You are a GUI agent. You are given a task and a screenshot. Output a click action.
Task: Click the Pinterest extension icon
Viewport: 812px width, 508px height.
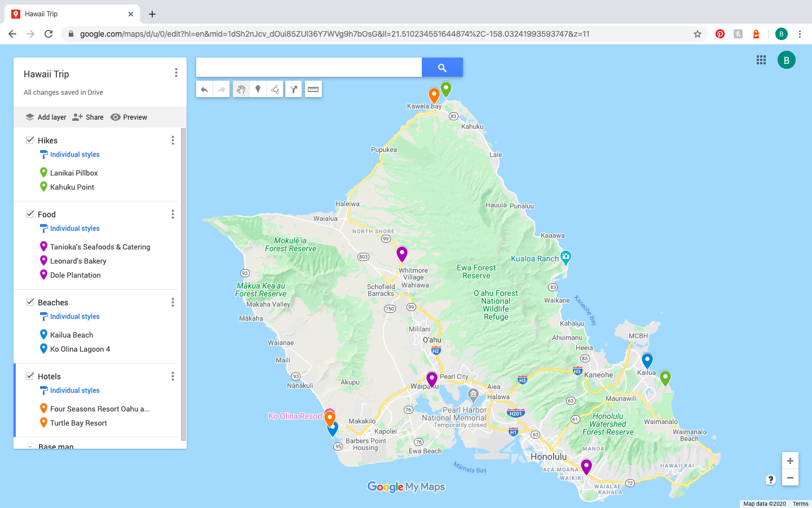click(720, 34)
